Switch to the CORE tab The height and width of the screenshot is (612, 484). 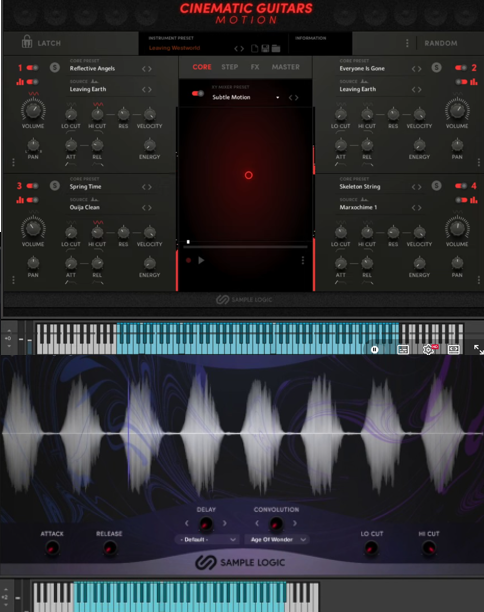(x=202, y=67)
